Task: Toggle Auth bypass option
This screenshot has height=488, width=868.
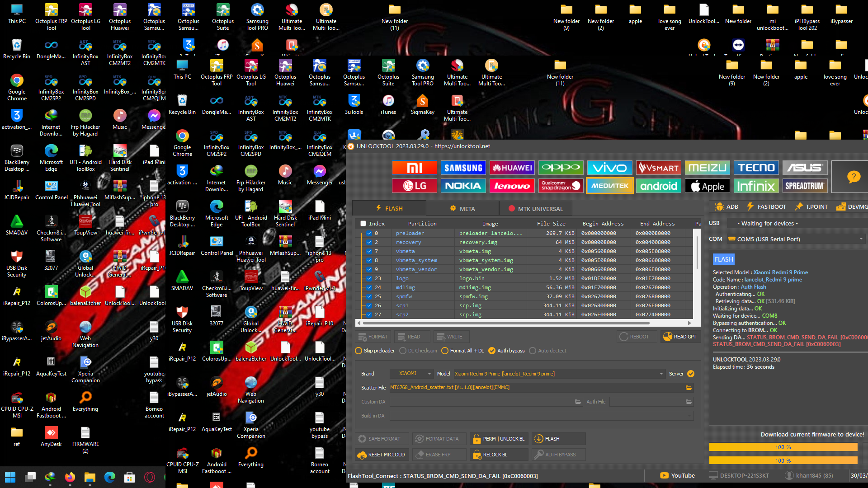Action: point(492,351)
